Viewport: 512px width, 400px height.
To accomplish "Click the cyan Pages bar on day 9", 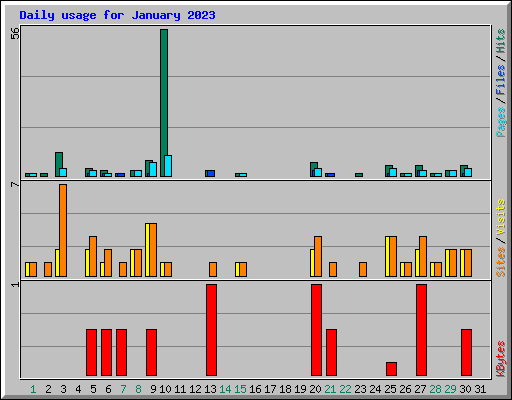I will [x=153, y=170].
